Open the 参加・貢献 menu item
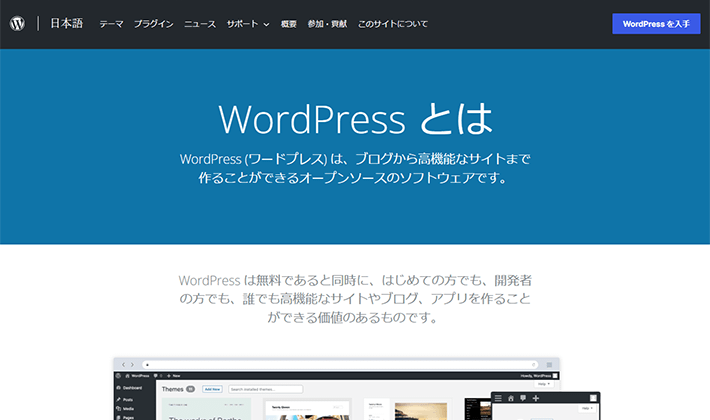This screenshot has width=710, height=420. [x=327, y=24]
